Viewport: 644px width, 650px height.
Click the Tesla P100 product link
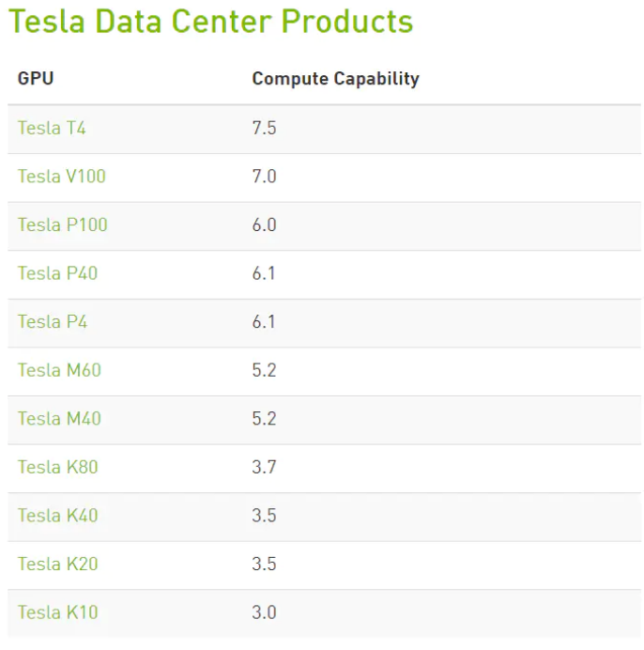coord(63,225)
